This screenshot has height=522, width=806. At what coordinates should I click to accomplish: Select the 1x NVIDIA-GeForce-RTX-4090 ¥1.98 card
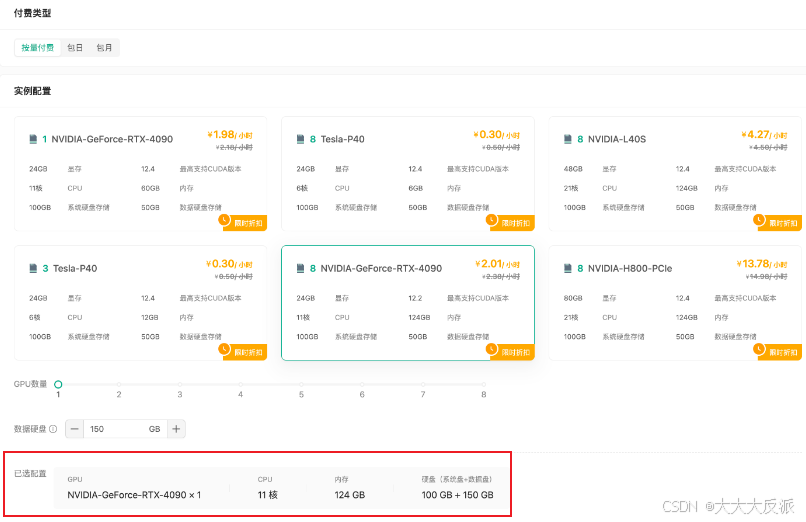(140, 174)
